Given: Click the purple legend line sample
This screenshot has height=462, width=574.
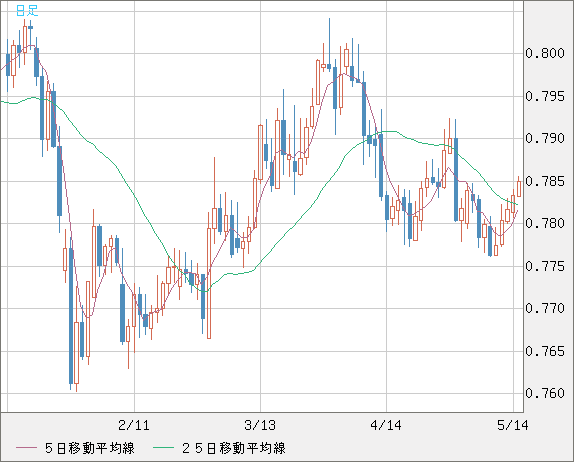Looking at the screenshot, I should coord(26,448).
